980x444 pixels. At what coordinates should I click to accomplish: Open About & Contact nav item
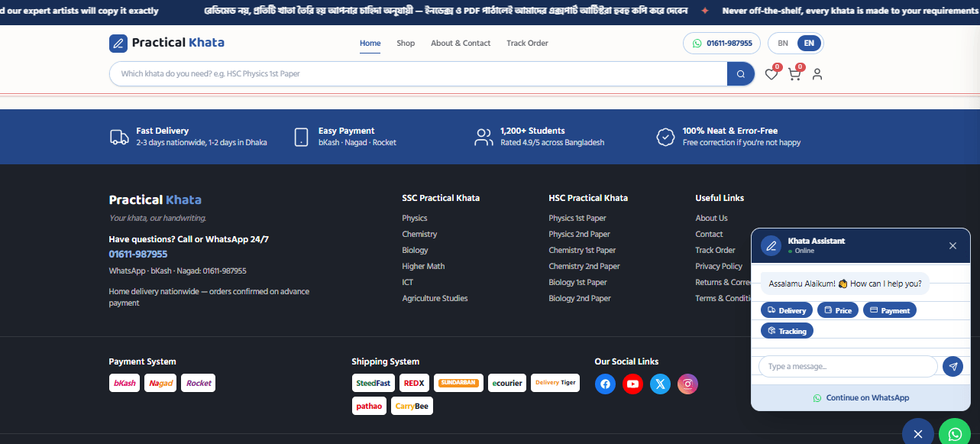[461, 44]
